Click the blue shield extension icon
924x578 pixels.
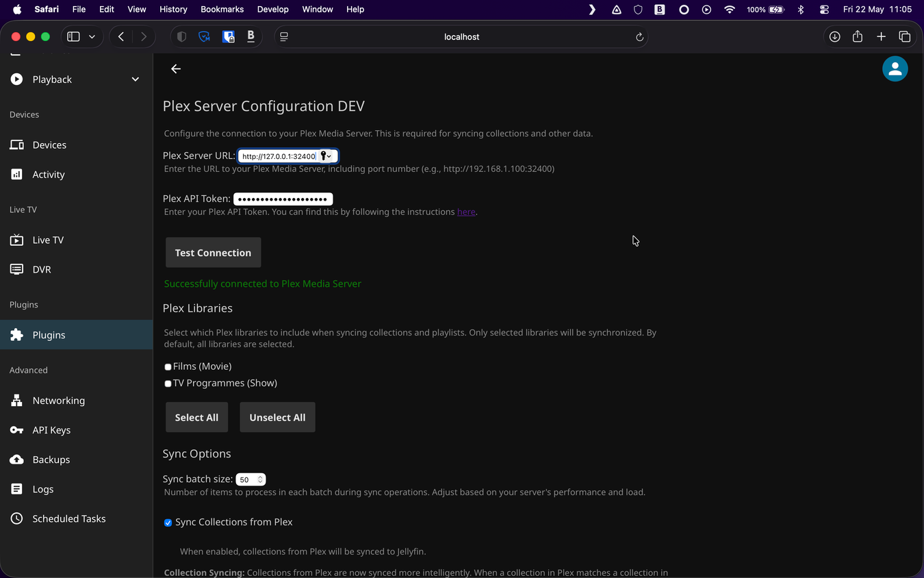click(x=204, y=37)
